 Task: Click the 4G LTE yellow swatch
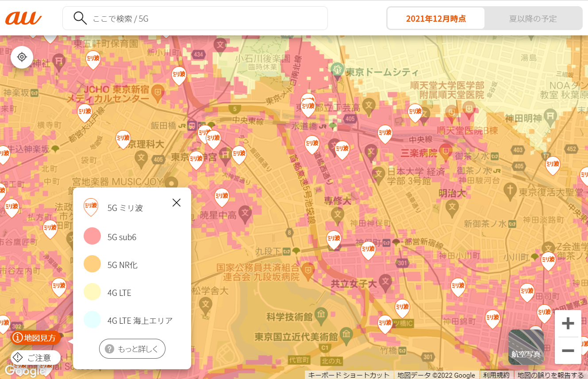(92, 292)
